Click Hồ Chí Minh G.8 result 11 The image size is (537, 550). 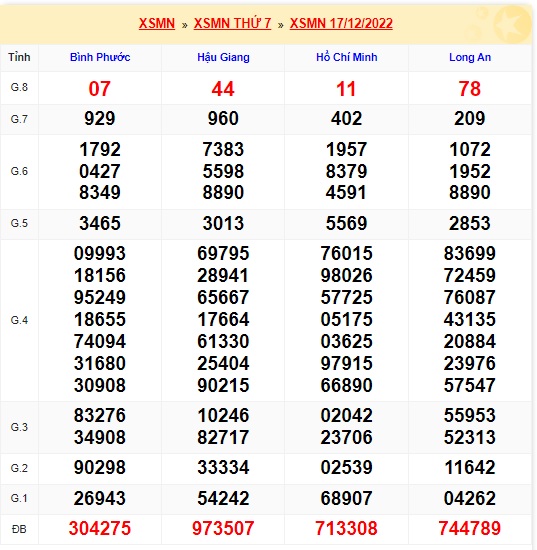tap(346, 89)
